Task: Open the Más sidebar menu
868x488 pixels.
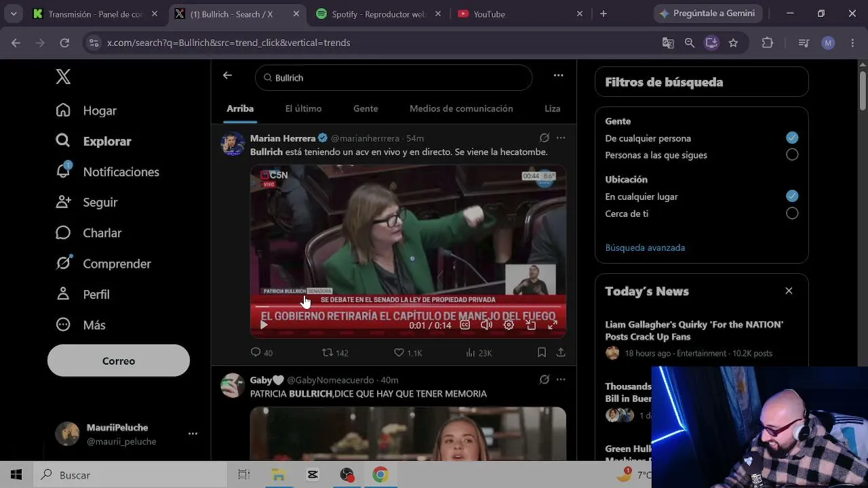Action: tap(81, 325)
